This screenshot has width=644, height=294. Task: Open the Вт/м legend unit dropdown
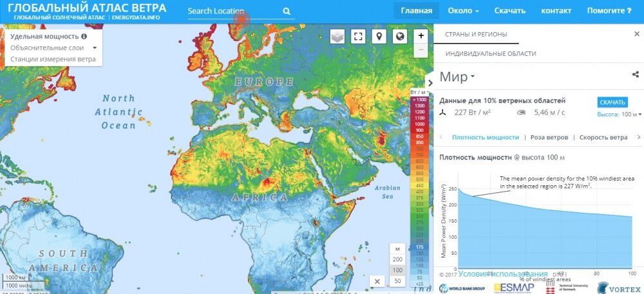click(419, 93)
